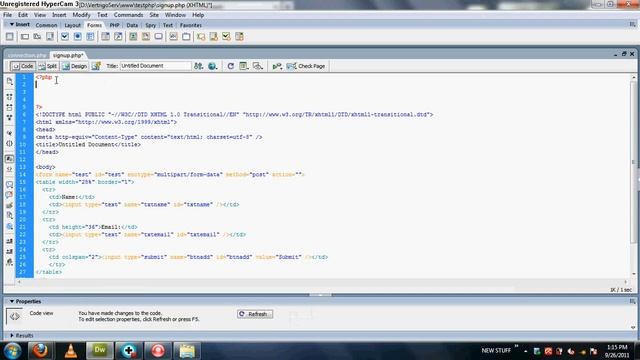
Task: Insert a Spry Validation Text Field
Action: [x=201, y=37]
